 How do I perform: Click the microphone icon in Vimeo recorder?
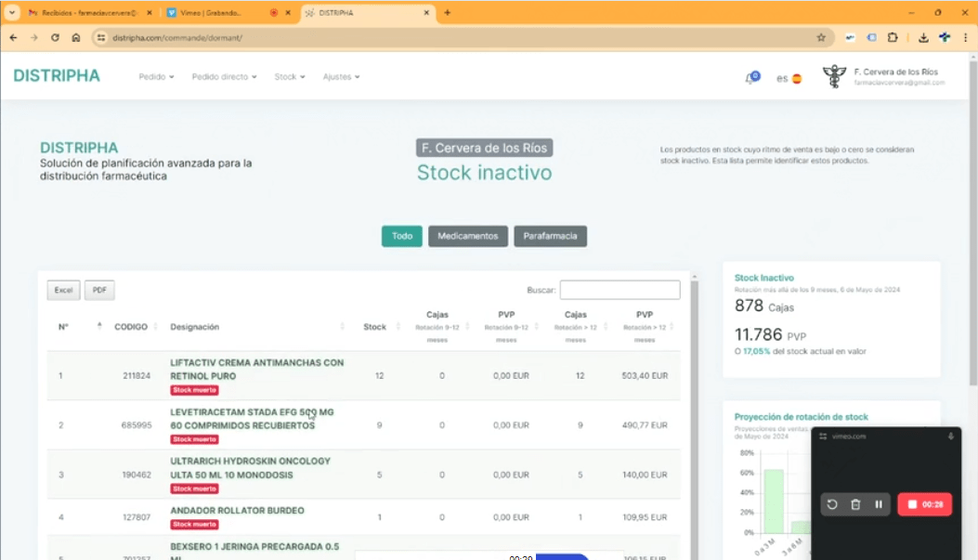pyautogui.click(x=950, y=436)
